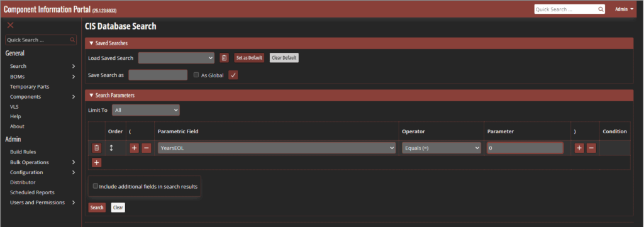Click the Clear Default button
644x227 pixels.
click(x=284, y=58)
